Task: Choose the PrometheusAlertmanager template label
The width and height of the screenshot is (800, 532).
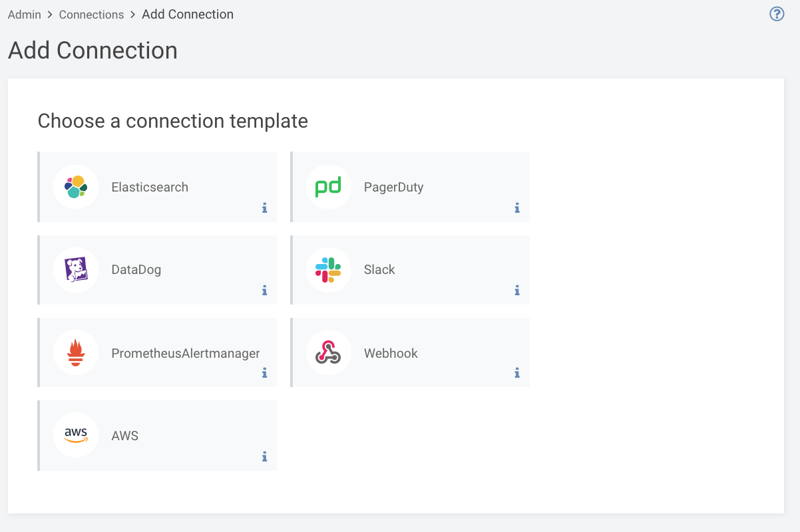Action: tap(186, 353)
